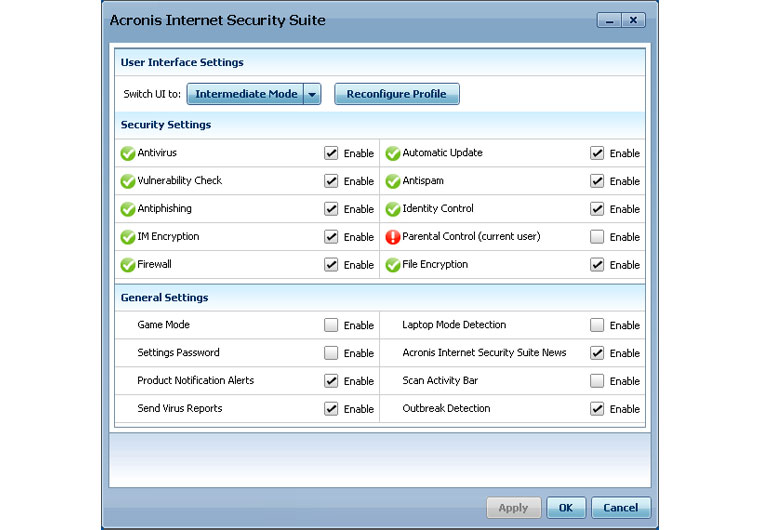The image size is (760, 530).
Task: Uncheck the Outbreak Detection checkbox
Action: [x=597, y=409]
